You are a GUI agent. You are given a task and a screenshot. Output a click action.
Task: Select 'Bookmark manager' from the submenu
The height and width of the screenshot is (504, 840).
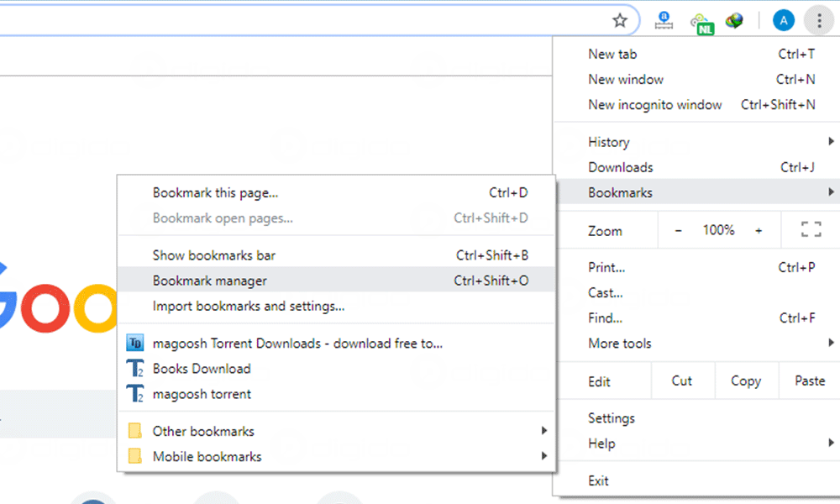point(210,281)
